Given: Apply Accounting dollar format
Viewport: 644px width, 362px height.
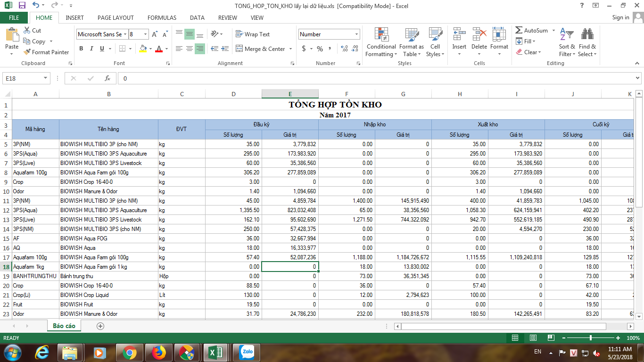Looking at the screenshot, I should point(304,49).
